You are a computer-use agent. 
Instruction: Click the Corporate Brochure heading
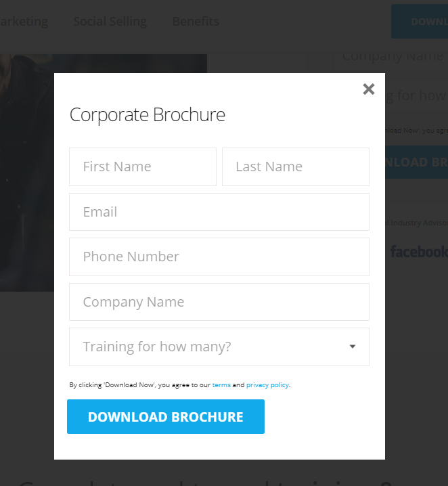click(147, 115)
